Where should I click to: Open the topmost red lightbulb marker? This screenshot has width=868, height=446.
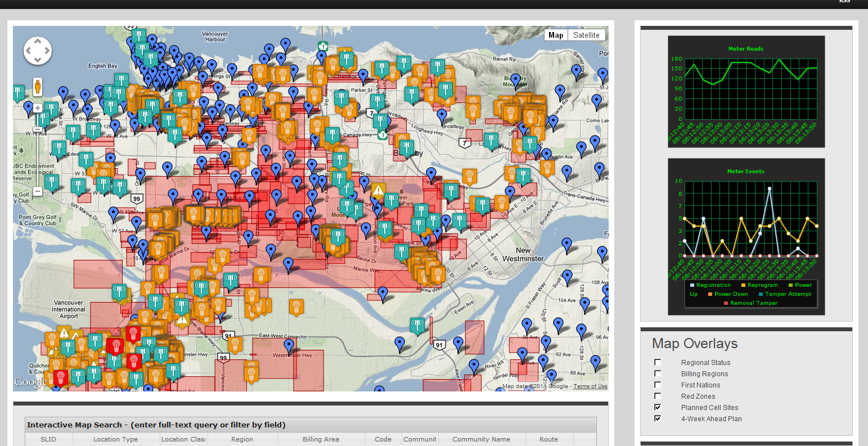(133, 334)
